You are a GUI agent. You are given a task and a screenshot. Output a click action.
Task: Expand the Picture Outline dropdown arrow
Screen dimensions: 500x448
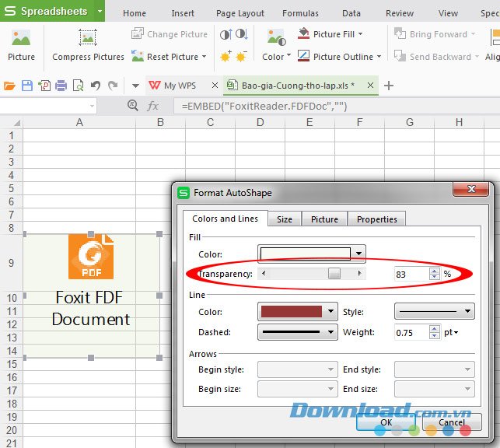coord(379,57)
